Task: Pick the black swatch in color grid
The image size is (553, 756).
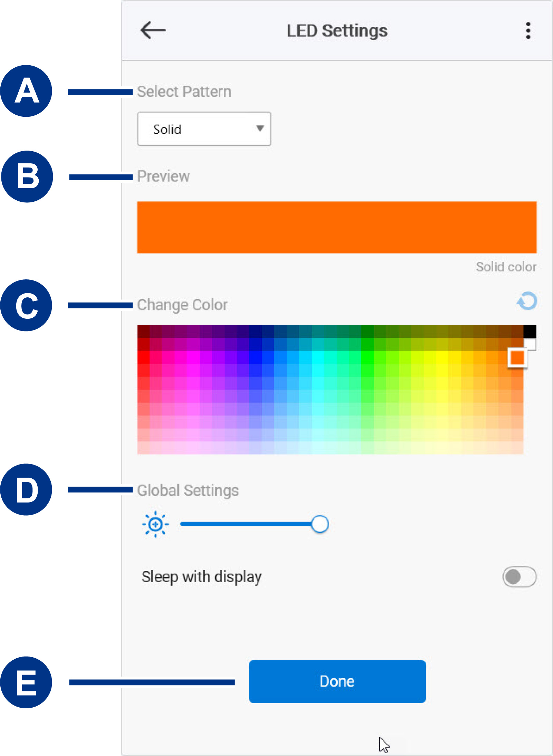Action: (x=530, y=331)
